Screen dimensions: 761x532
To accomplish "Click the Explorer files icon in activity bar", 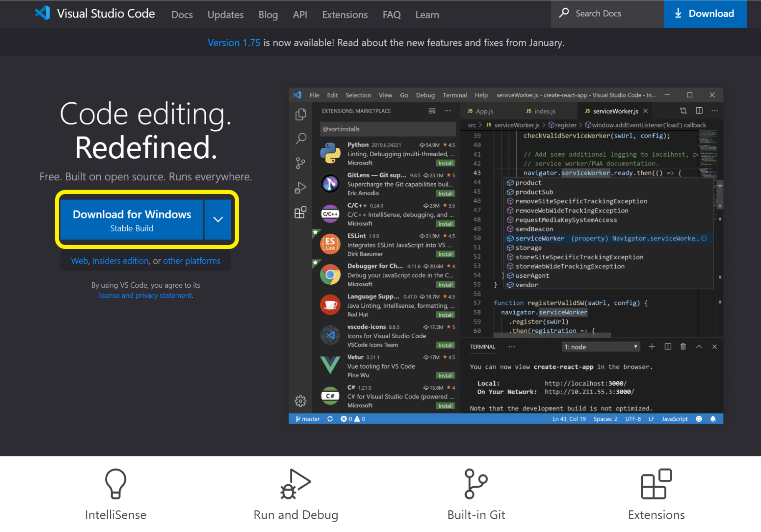I will (301, 114).
